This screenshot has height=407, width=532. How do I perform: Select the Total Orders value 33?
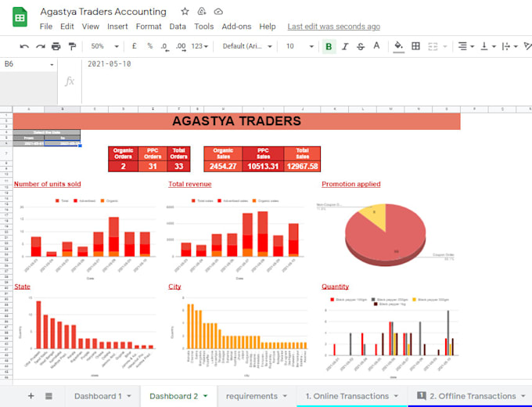178,167
